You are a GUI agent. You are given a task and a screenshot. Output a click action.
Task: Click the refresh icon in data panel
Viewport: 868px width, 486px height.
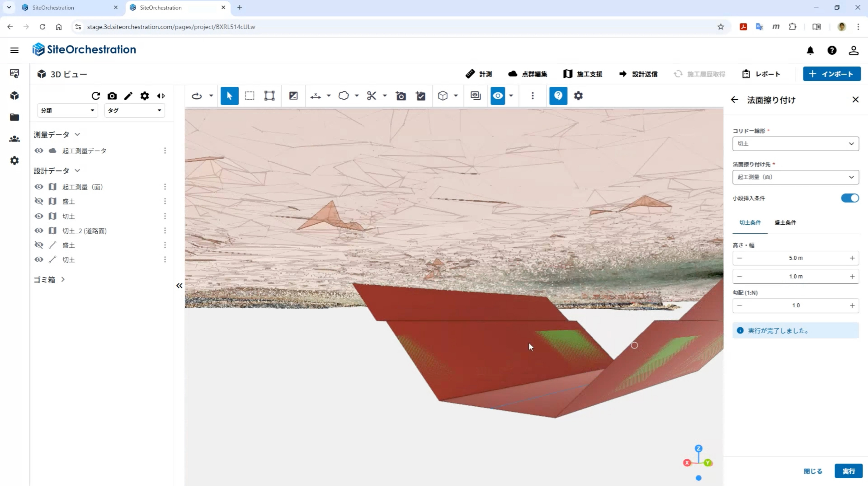point(96,96)
